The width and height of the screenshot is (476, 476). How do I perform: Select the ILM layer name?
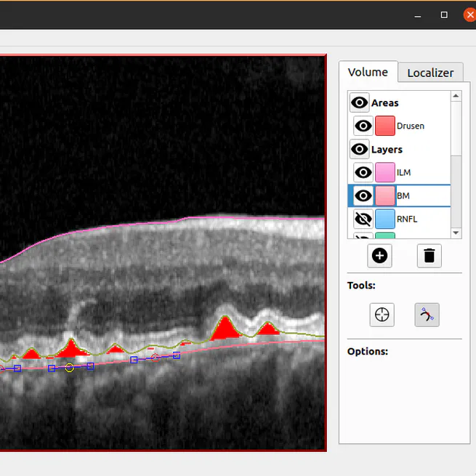click(404, 172)
